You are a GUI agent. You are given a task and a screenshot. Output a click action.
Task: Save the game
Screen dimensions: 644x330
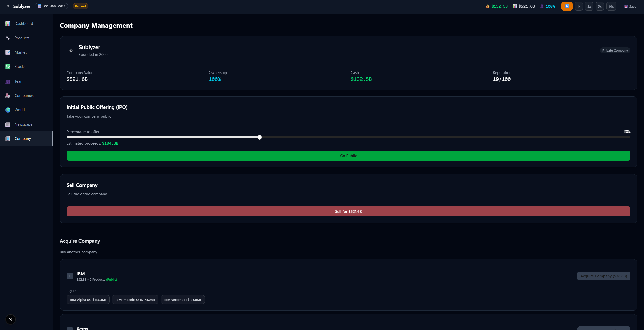tap(630, 6)
